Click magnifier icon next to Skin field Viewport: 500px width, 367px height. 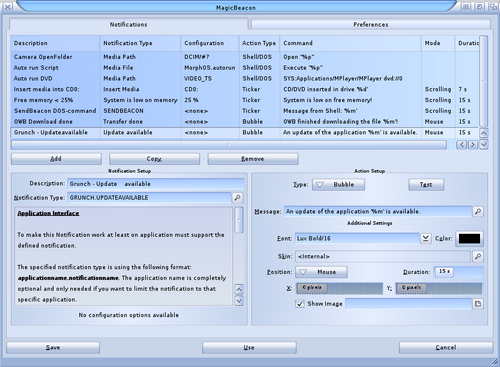478,256
